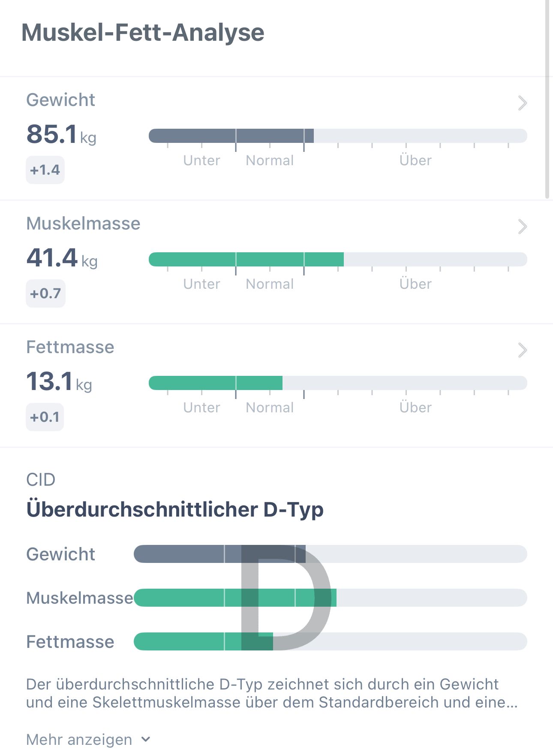
Task: Select the 13.1 kg fat mass value
Action: [x=59, y=381]
